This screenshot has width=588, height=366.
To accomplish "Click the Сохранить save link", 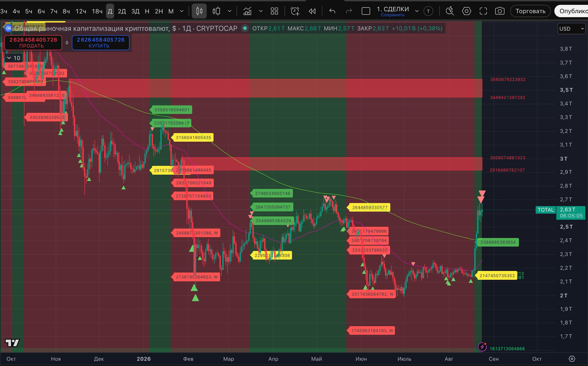I will pyautogui.click(x=393, y=15).
